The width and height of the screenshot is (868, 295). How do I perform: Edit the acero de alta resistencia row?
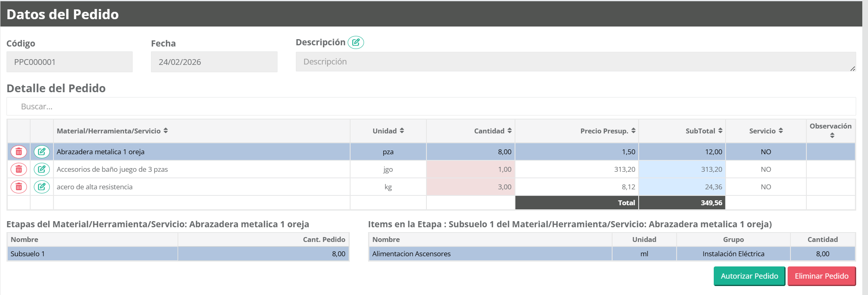(42, 187)
